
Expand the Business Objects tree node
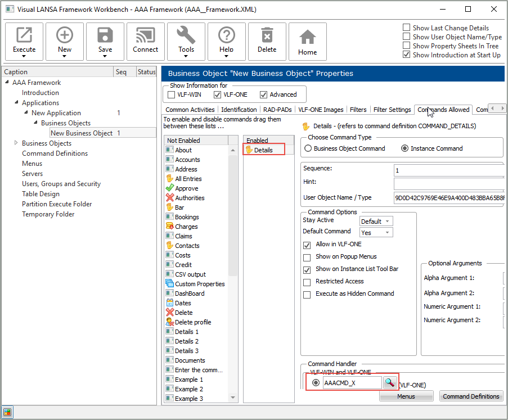click(x=16, y=143)
